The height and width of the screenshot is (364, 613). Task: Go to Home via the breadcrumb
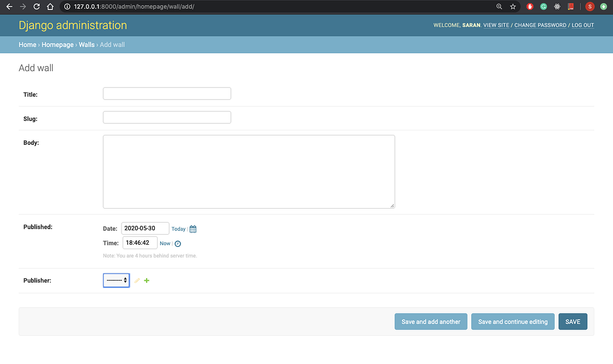tap(27, 44)
